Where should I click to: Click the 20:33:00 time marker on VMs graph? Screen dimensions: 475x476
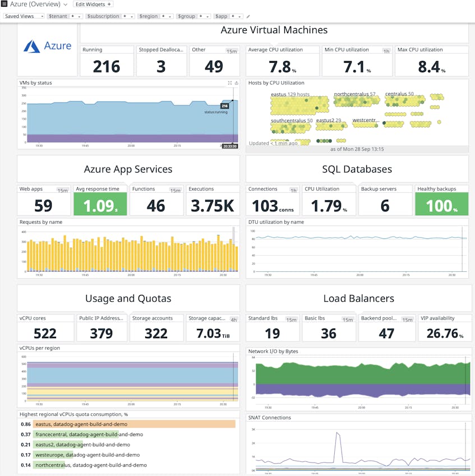pos(229,146)
